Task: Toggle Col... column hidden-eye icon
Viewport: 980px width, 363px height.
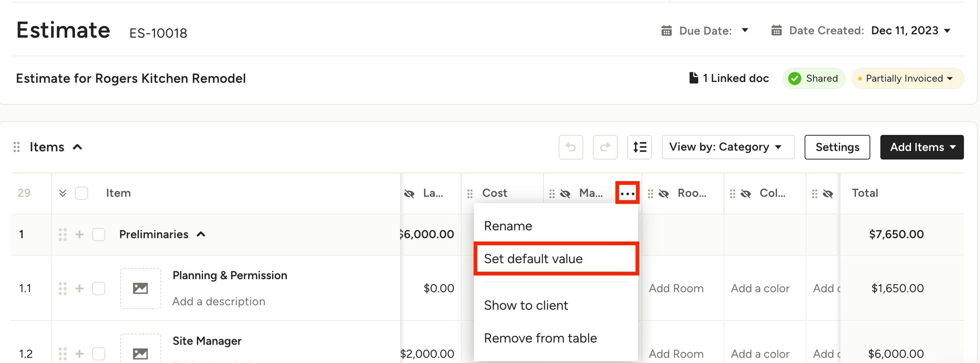Action: pos(746,194)
